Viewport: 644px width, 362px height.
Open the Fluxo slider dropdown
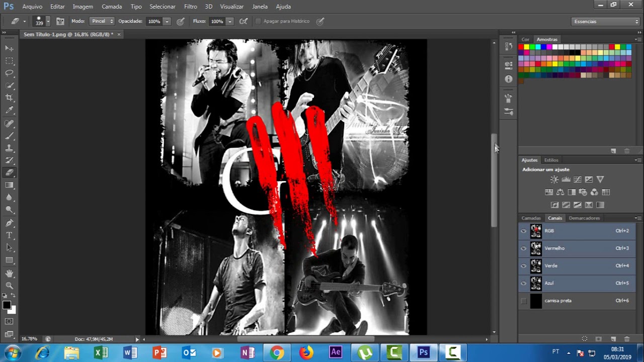coord(229,21)
